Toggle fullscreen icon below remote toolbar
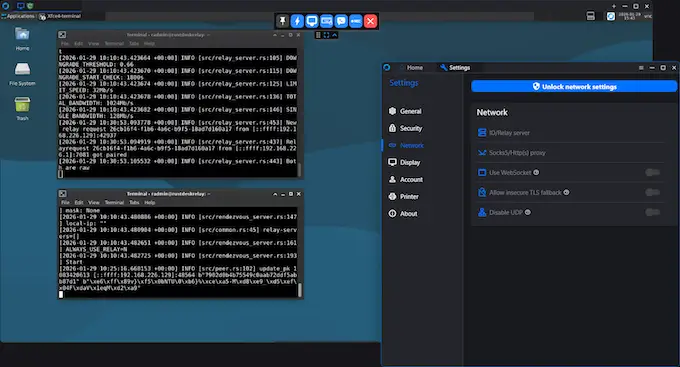680x367 pixels. tap(327, 35)
